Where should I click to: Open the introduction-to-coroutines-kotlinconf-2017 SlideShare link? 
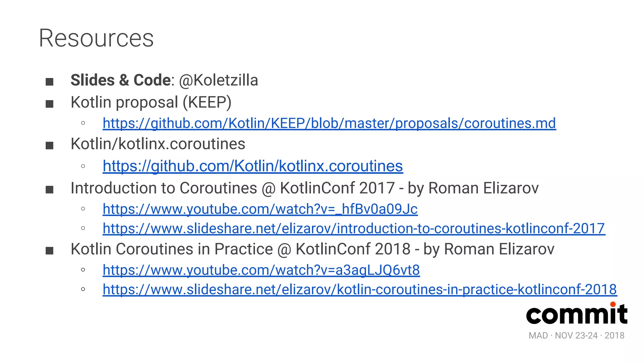(x=354, y=228)
